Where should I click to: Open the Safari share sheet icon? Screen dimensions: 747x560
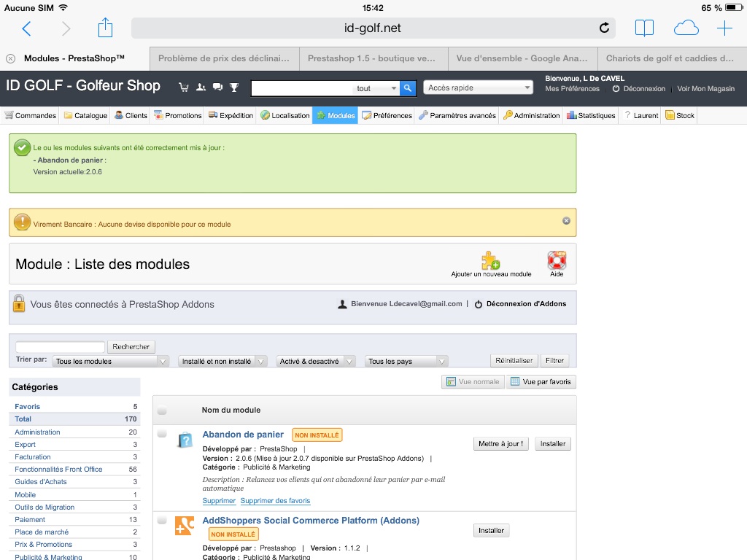105,28
